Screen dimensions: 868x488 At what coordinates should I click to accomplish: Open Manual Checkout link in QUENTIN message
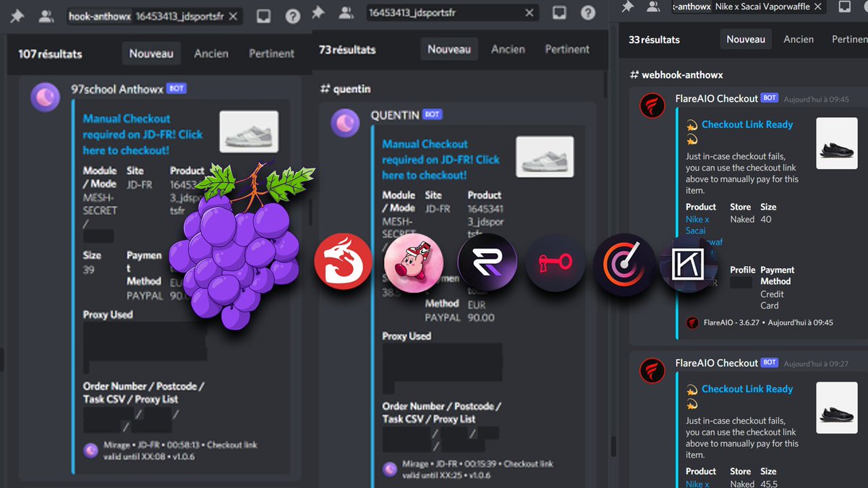441,159
